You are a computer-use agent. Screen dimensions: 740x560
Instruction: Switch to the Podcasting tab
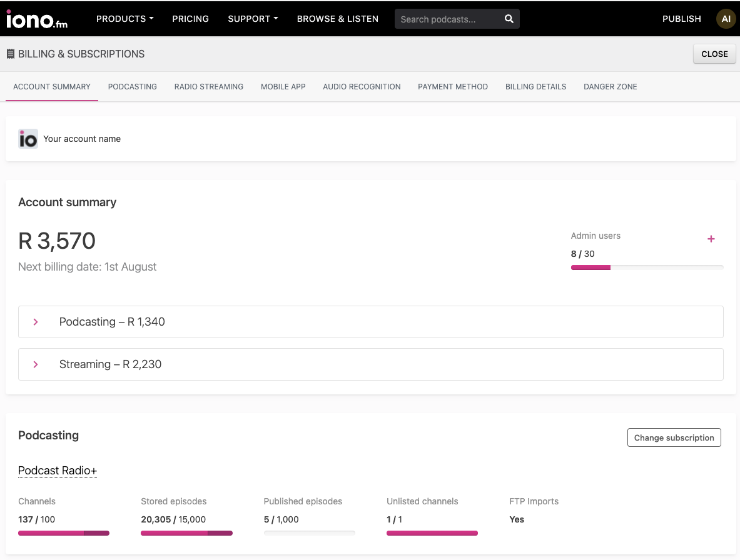pyautogui.click(x=132, y=87)
